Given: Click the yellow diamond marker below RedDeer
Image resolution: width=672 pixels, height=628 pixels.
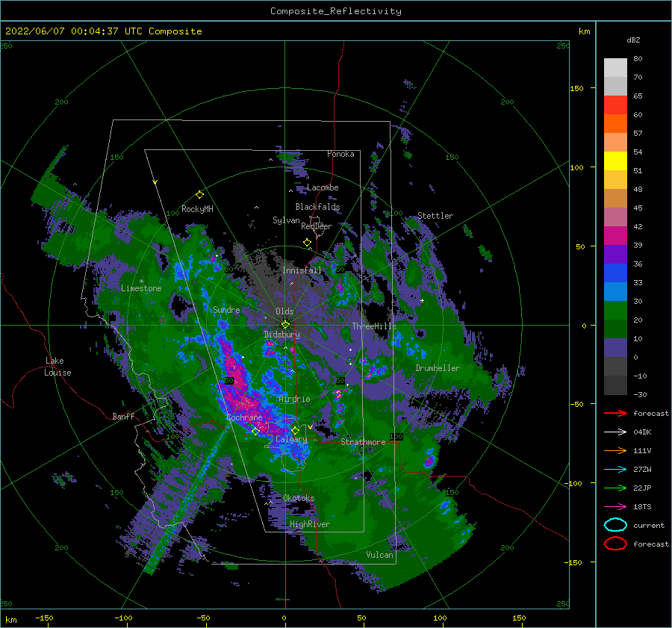Looking at the screenshot, I should click(307, 242).
